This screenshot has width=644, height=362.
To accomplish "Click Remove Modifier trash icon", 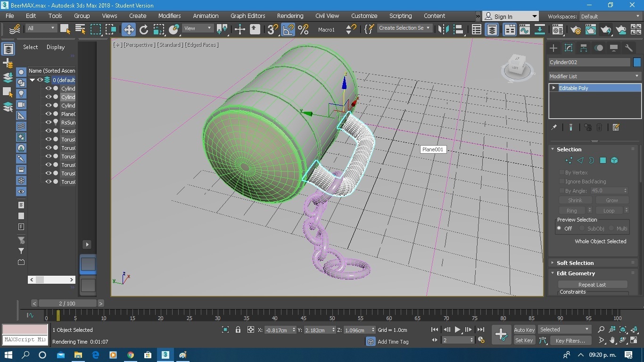I will coord(599,127).
